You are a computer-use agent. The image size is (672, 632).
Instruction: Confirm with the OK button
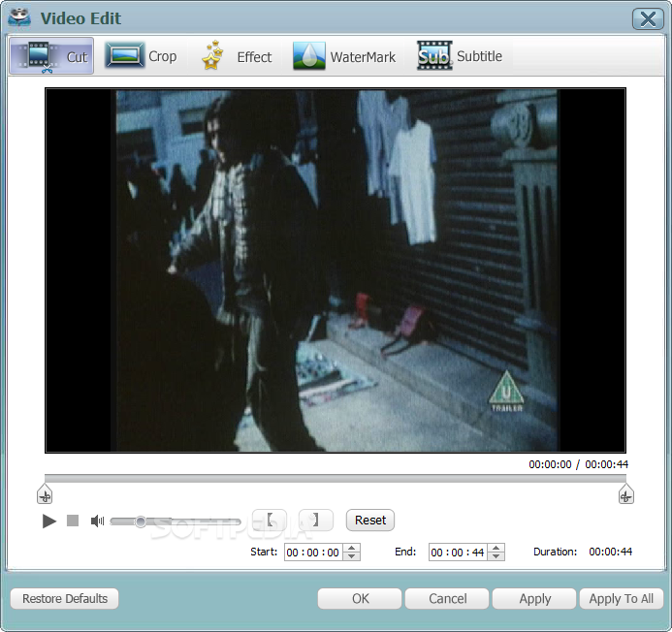[x=360, y=599]
